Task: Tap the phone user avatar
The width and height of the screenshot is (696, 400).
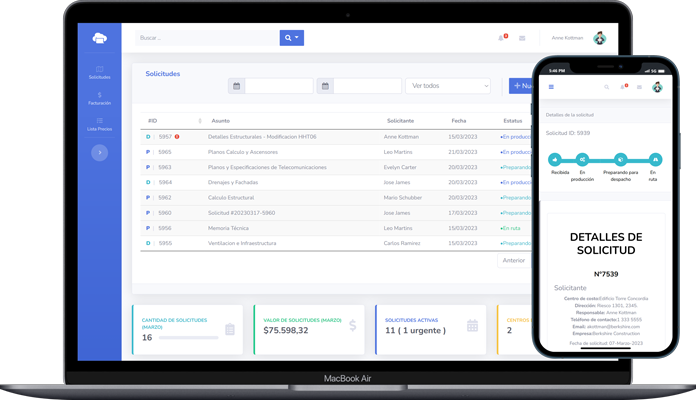Action: click(657, 87)
